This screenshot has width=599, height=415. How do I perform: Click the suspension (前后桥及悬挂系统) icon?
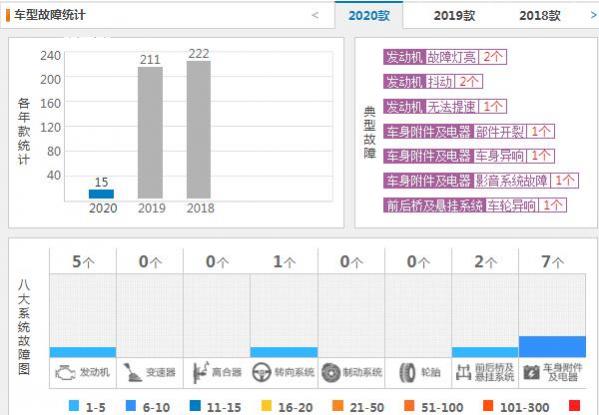463,372
